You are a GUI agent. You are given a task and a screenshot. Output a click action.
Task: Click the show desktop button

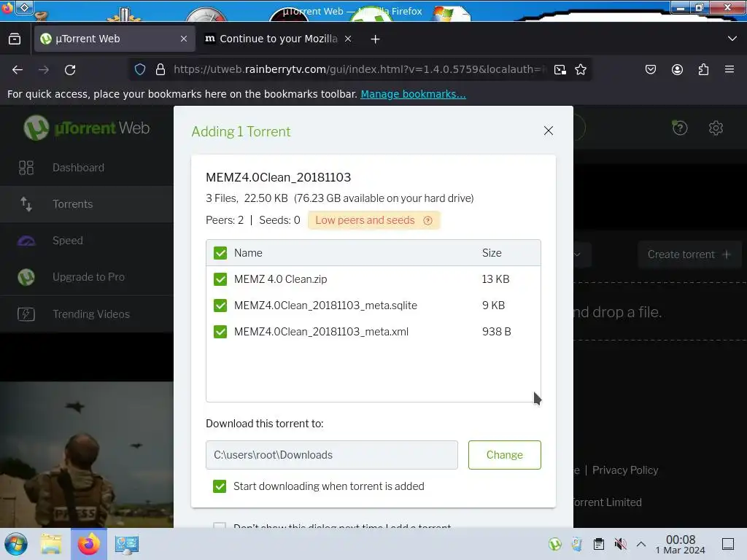(x=728, y=544)
